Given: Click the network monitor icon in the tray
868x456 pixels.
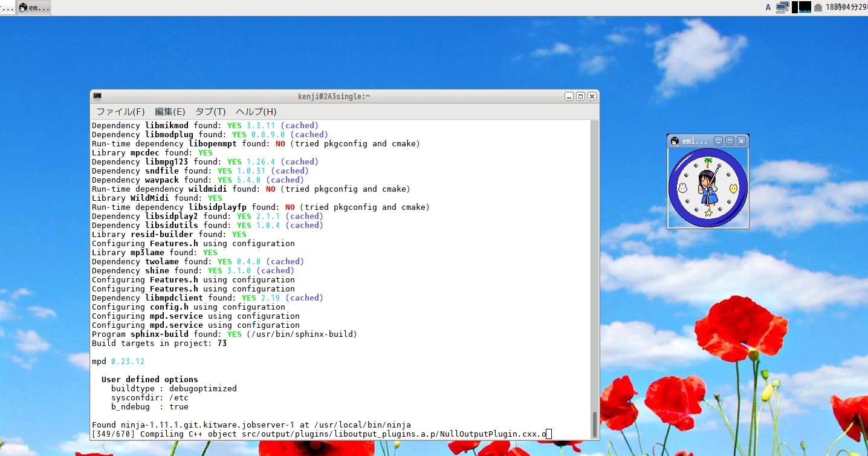Looking at the screenshot, I should tap(782, 7).
